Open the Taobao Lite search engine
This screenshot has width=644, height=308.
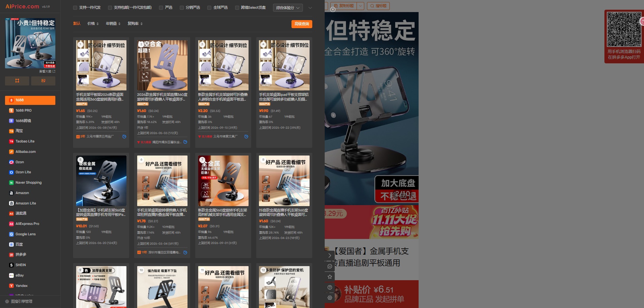(30, 141)
